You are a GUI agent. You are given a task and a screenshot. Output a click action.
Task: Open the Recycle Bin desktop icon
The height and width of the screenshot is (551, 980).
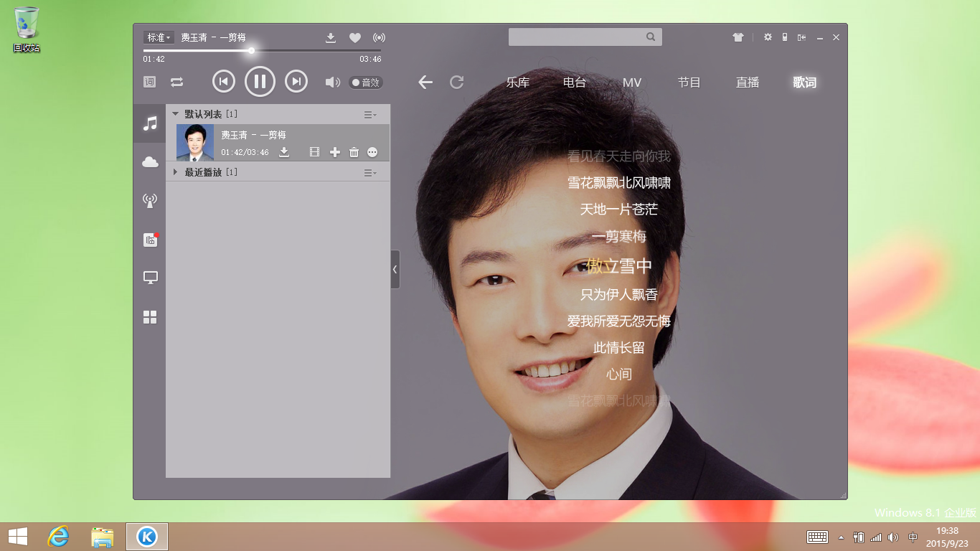click(27, 30)
